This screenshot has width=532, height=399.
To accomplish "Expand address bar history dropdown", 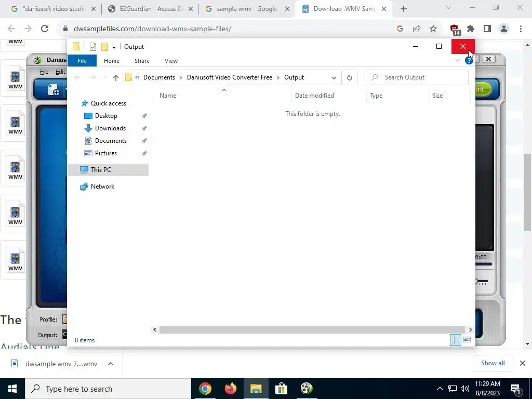I will coord(334,78).
